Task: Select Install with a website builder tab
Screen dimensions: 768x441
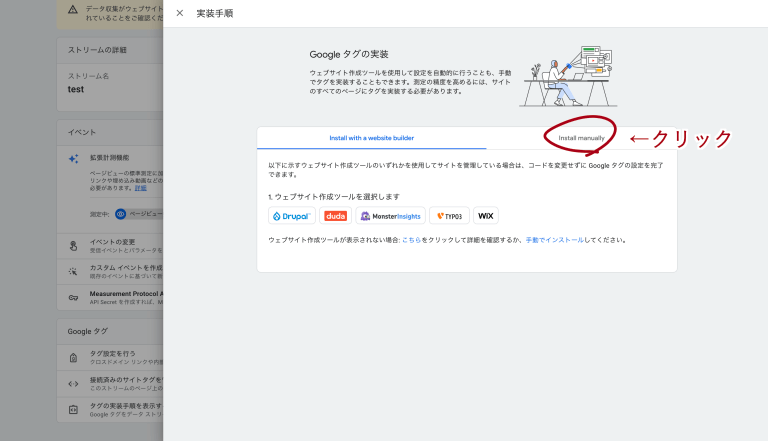Action: point(371,138)
